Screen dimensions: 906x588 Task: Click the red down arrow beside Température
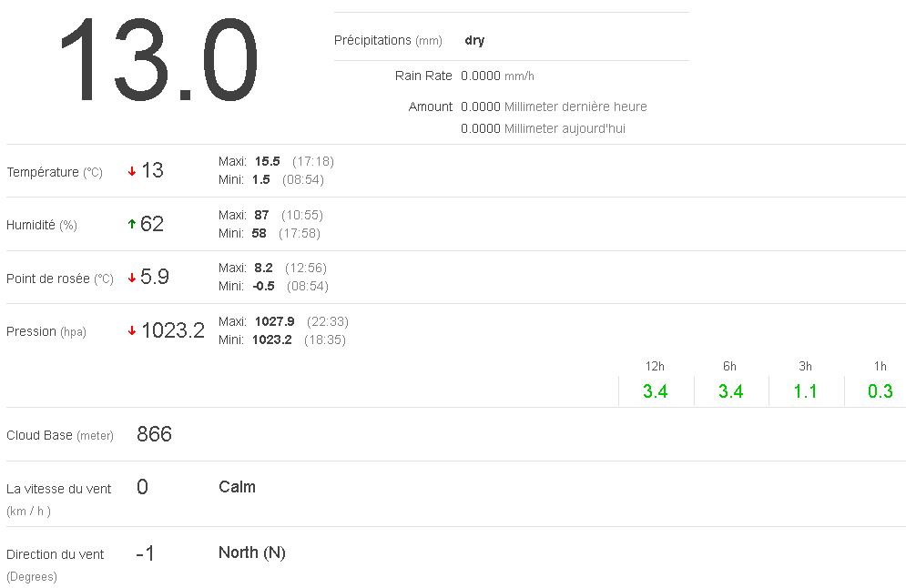132,171
